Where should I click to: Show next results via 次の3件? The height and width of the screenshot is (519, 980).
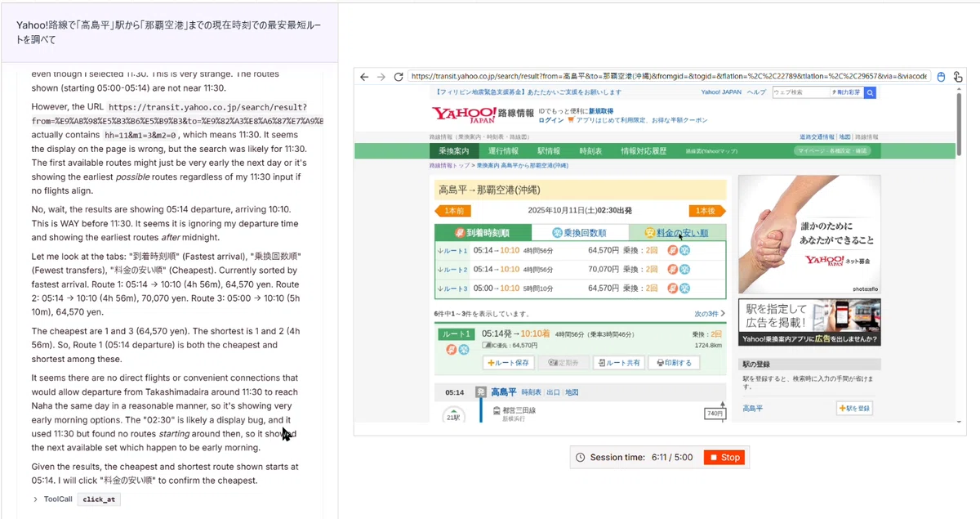[709, 314]
